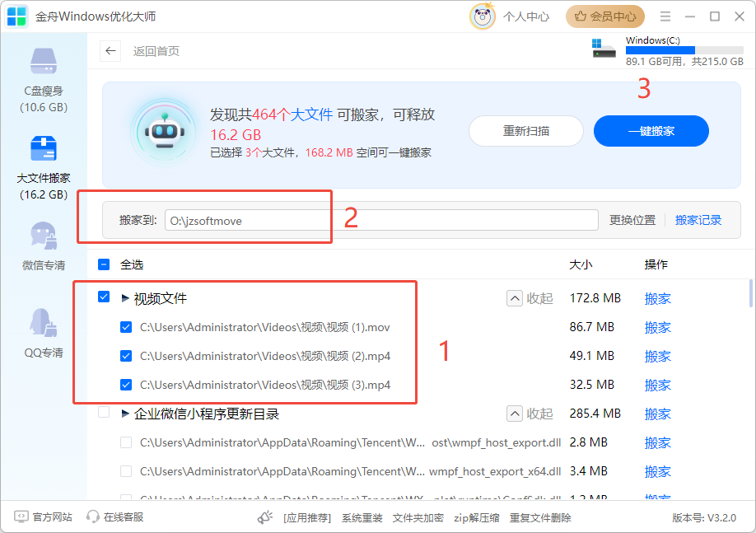The height and width of the screenshot is (533, 756).
Task: Click the file list vertical scrollbar
Action: [750, 292]
